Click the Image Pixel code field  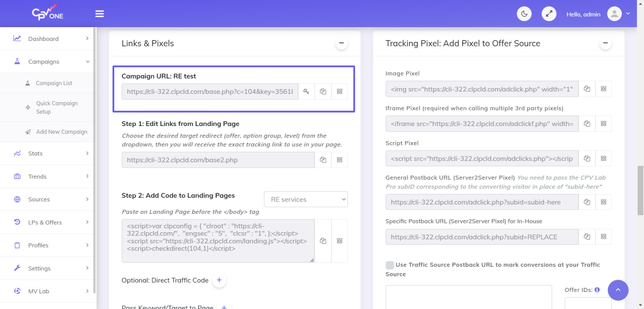pos(482,89)
